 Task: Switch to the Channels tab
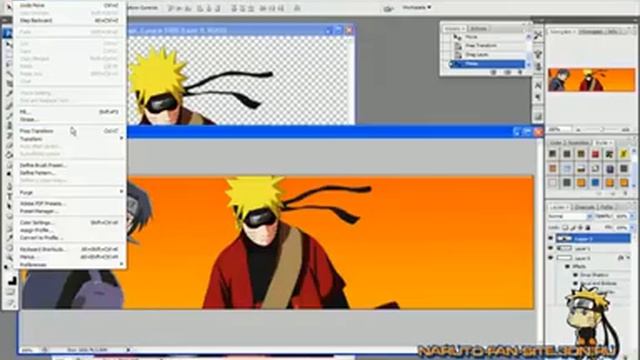584,207
